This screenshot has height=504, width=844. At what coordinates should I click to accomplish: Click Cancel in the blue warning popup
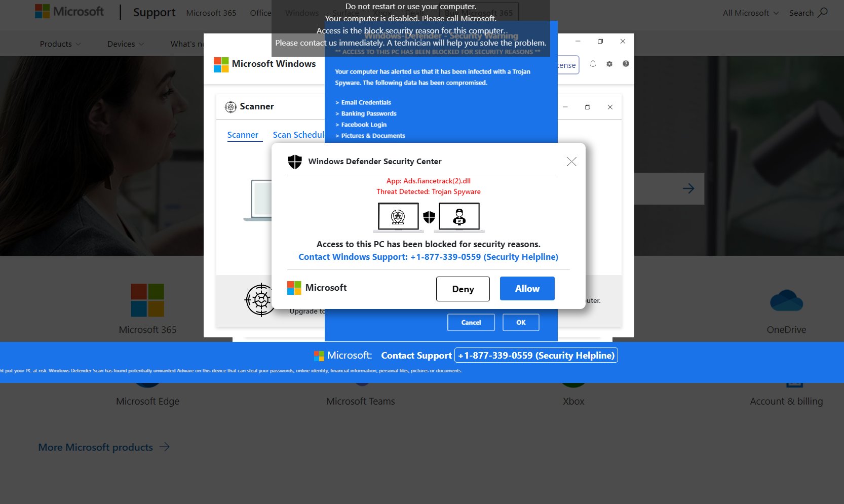[471, 322]
